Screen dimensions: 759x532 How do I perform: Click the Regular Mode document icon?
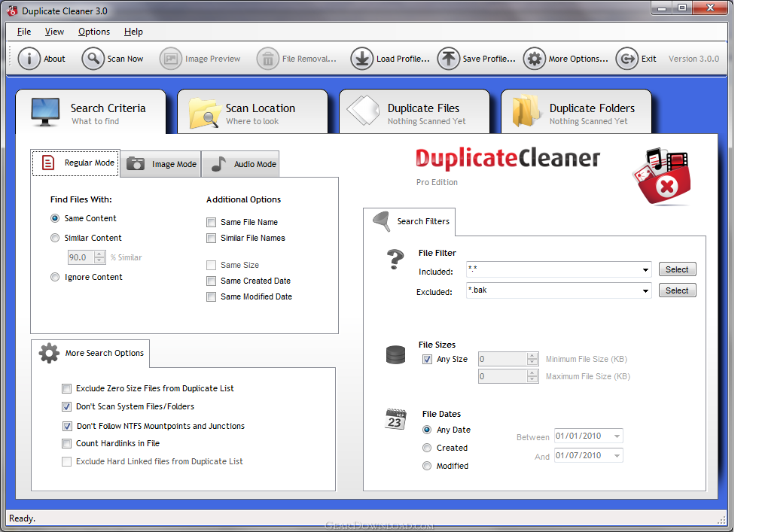point(48,163)
